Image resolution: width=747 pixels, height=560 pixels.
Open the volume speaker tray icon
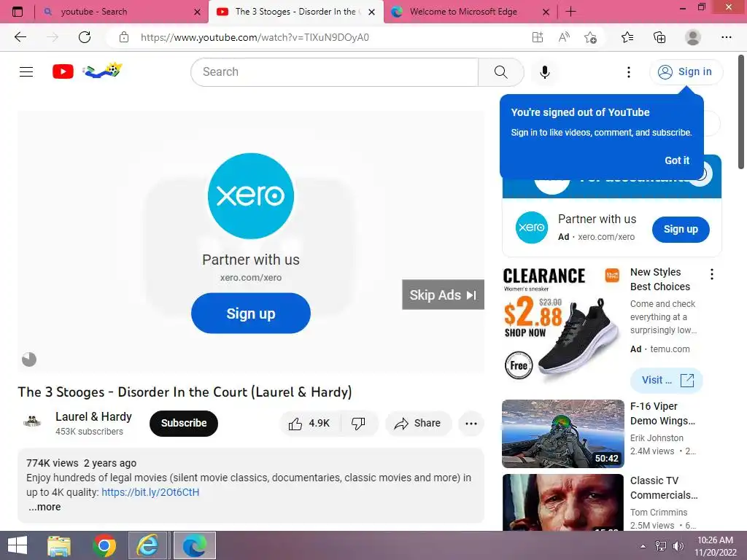678,546
